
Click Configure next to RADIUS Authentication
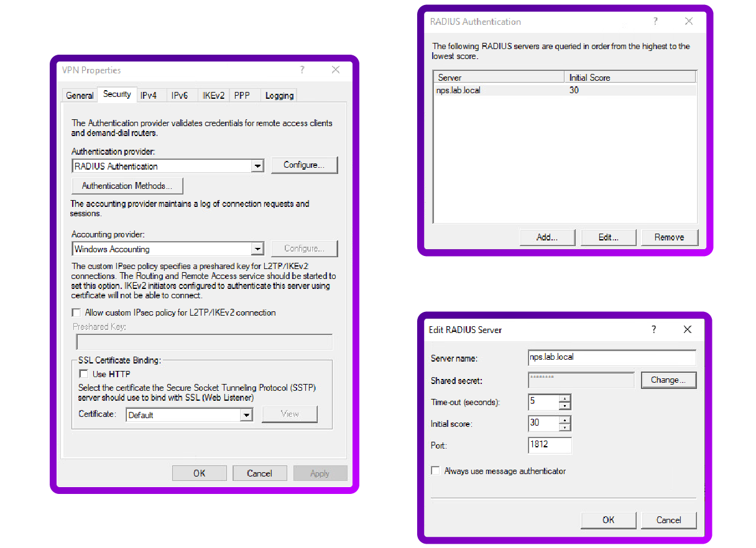[x=304, y=165]
